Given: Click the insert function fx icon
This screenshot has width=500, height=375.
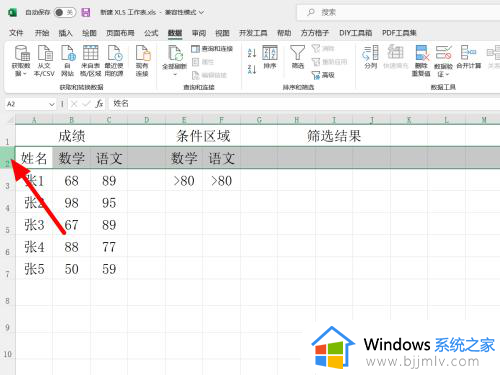Looking at the screenshot, I should (x=99, y=104).
